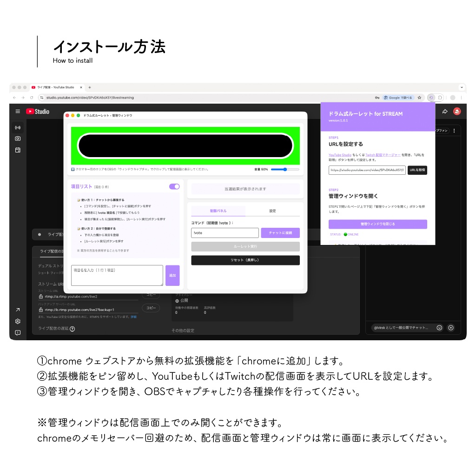Click the send feedback icon in the sidebar
476x476 pixels.
click(17, 332)
